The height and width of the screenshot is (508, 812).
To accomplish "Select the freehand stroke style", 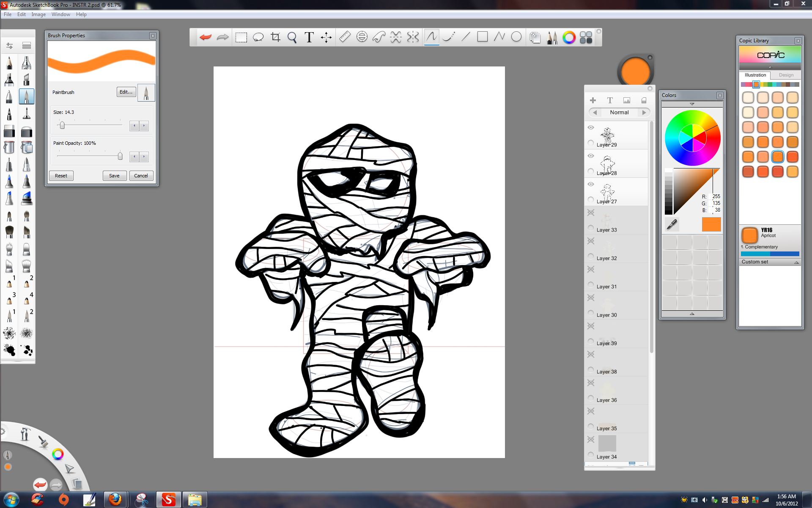I will pyautogui.click(x=431, y=37).
